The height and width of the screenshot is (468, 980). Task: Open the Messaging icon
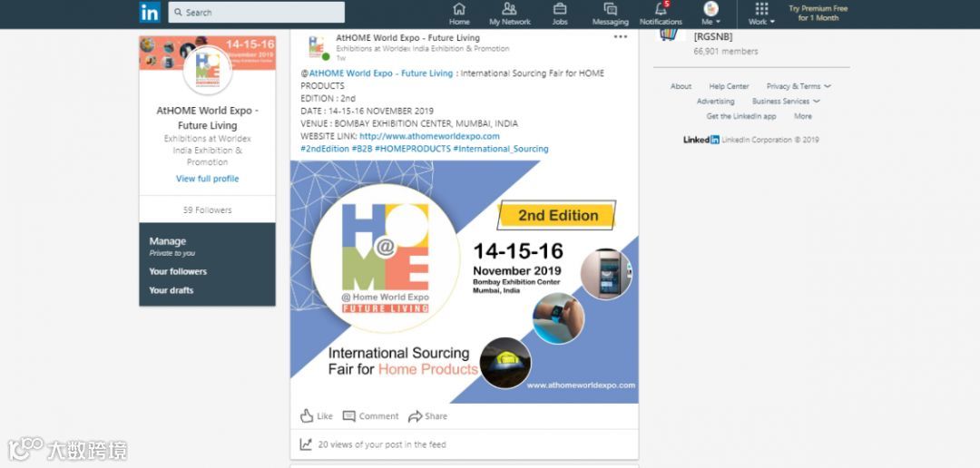(611, 14)
